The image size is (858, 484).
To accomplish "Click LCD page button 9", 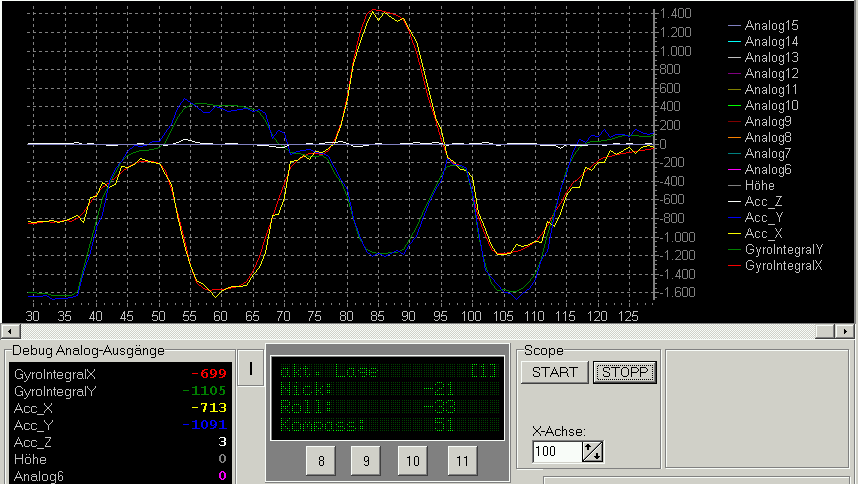I will [366, 460].
